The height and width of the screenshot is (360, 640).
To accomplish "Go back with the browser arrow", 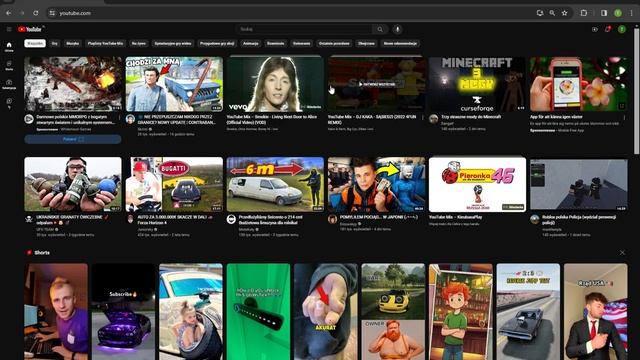I will point(8,13).
